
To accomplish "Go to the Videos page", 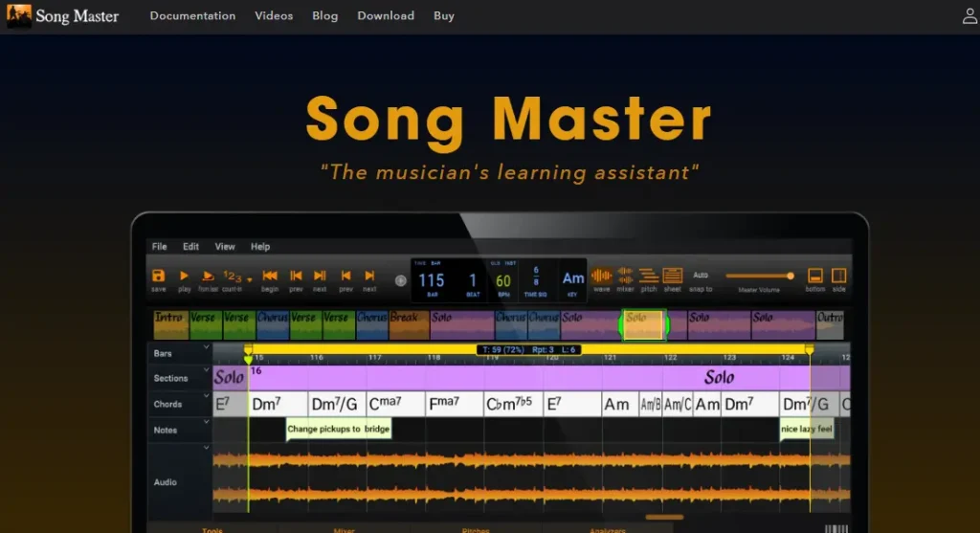I will click(x=274, y=15).
